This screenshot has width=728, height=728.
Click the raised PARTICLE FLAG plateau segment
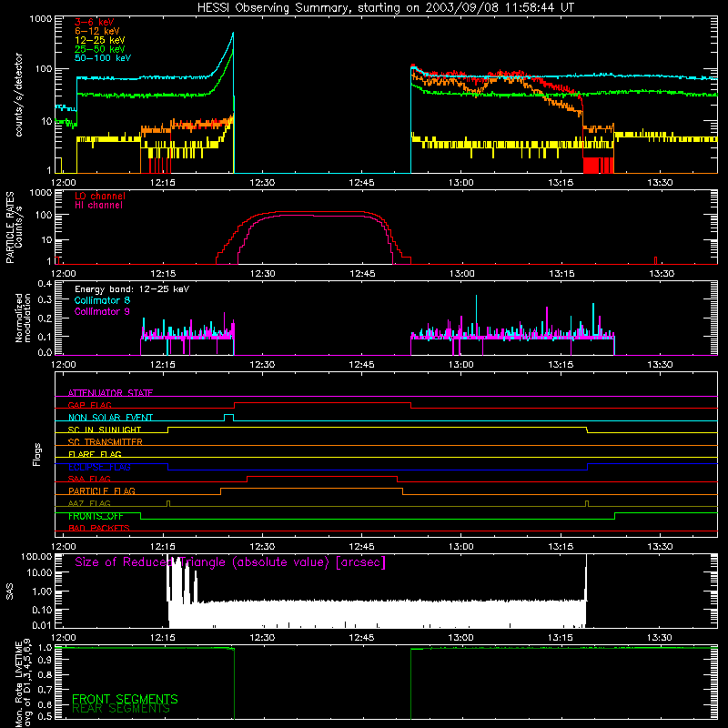[311, 489]
